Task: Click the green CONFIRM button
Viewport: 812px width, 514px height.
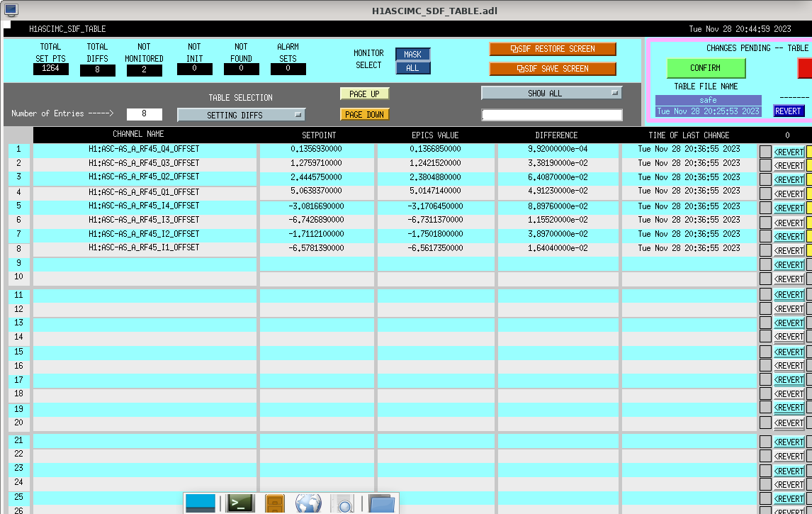Action: pyautogui.click(x=706, y=68)
